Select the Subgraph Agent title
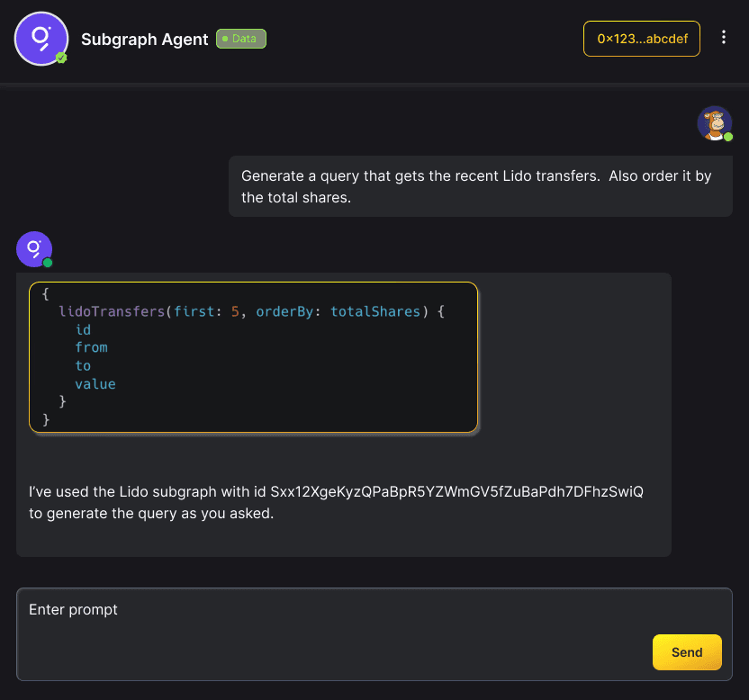Viewport: 749px width, 700px height. tap(144, 40)
